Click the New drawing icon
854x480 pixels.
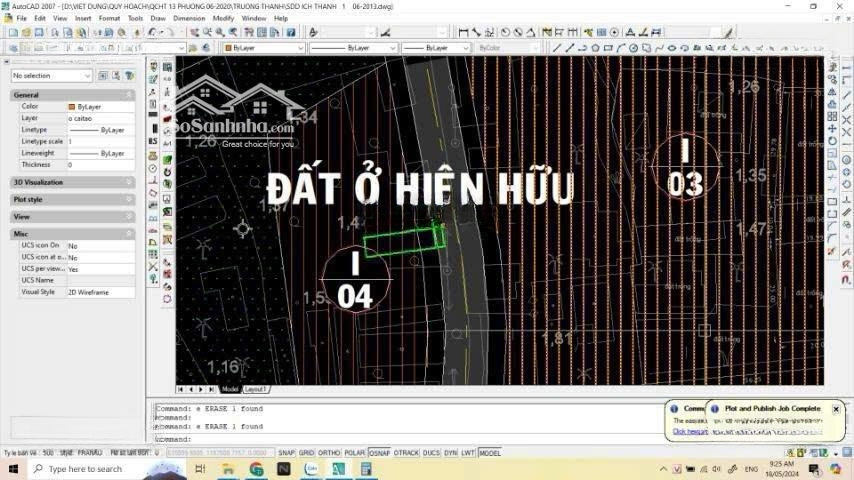tap(13, 33)
